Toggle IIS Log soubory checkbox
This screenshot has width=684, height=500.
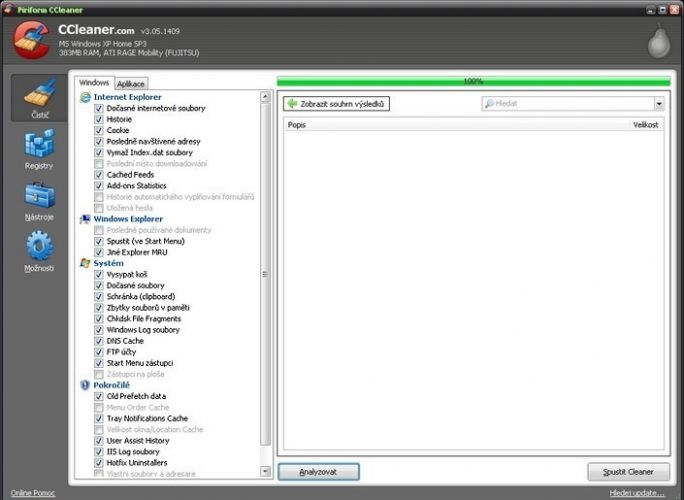[x=99, y=452]
